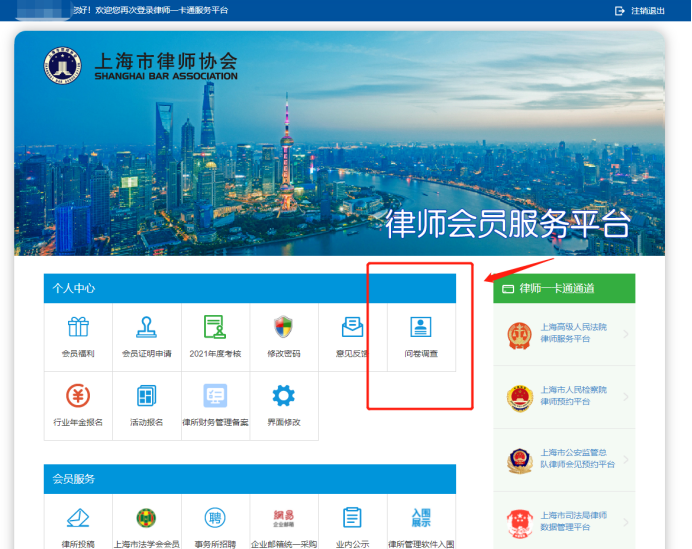Expand the 上海市人民检察院律师预约平台 arrow

click(x=626, y=397)
